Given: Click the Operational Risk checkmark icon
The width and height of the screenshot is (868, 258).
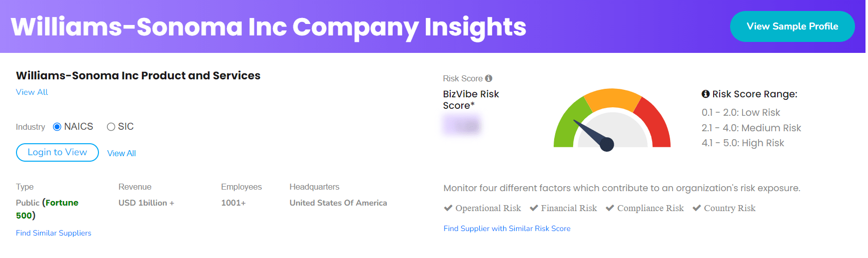Looking at the screenshot, I should (448, 208).
